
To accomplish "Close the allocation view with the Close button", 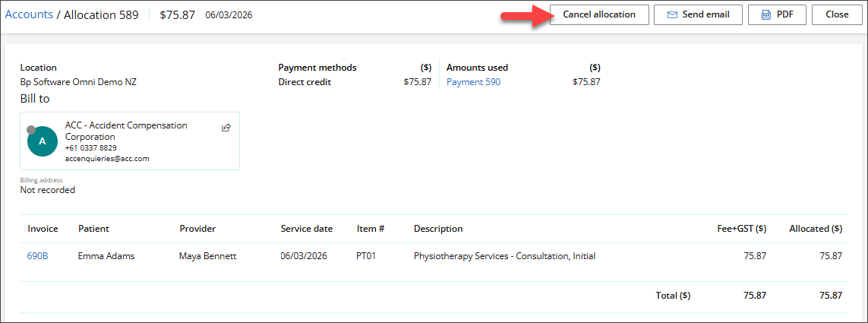I will [837, 14].
